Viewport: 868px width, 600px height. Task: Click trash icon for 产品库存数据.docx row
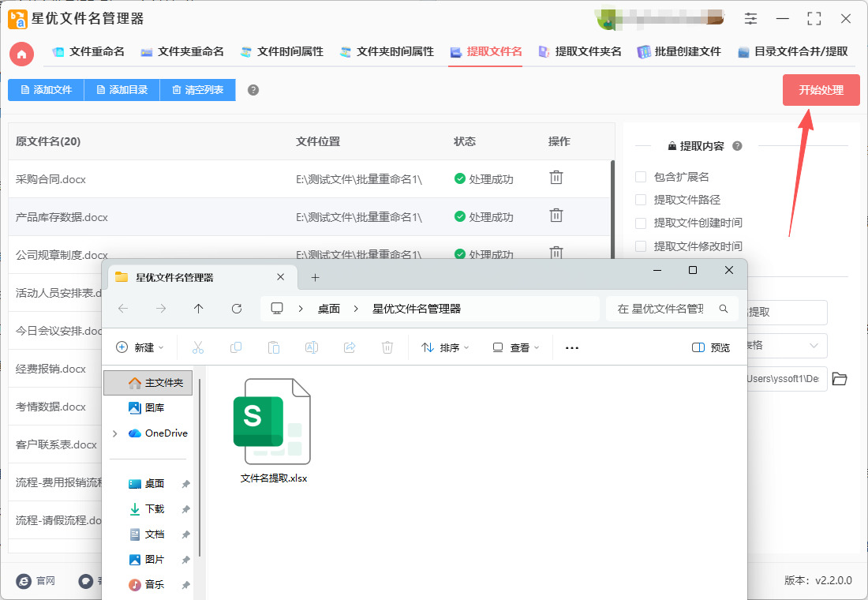[556, 216]
